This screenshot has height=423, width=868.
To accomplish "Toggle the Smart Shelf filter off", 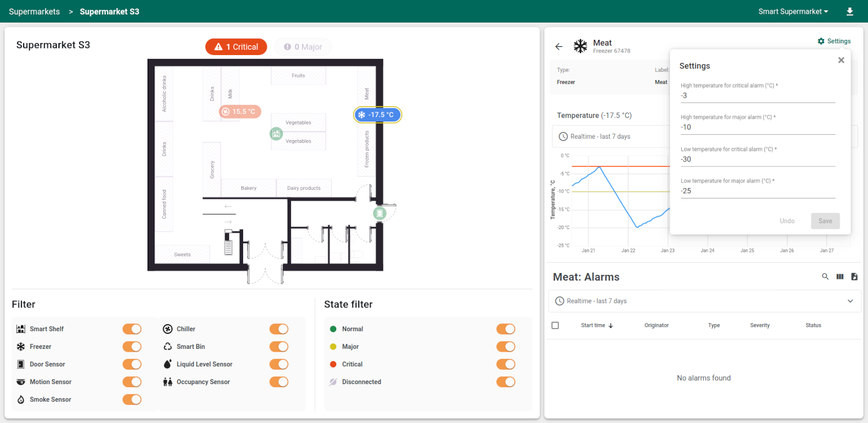I will pos(132,329).
